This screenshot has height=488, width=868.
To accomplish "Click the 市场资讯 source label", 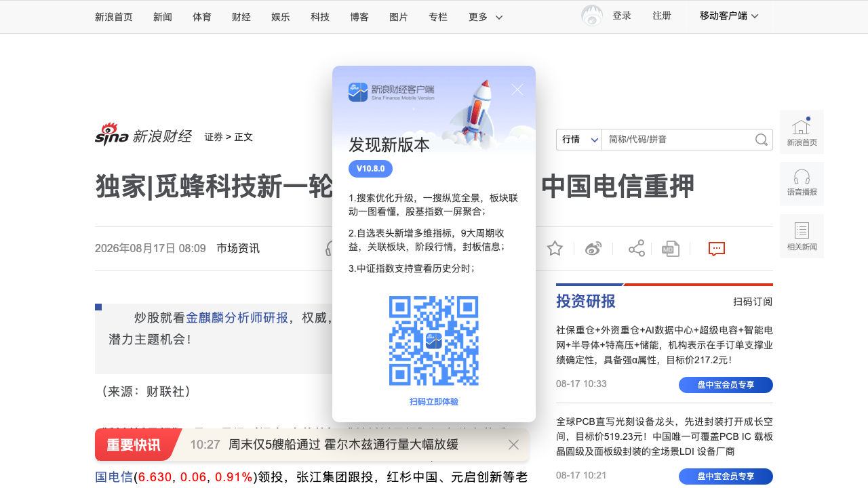I will 238,248.
